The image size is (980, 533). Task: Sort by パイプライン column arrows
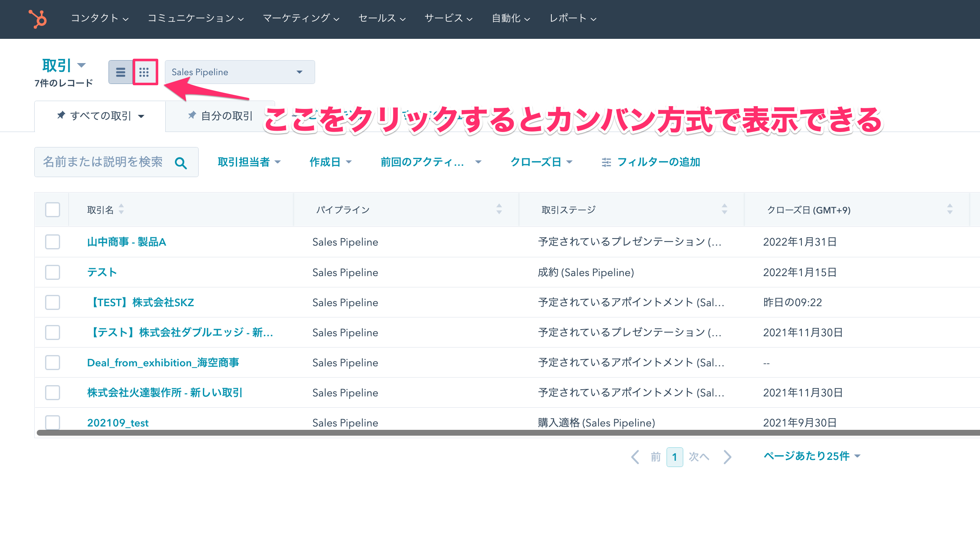(499, 209)
